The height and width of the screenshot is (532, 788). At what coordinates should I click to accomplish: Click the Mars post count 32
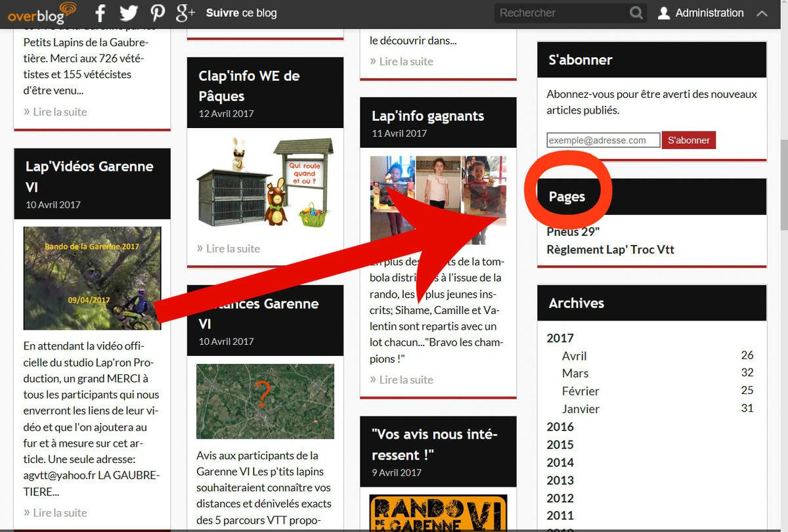[x=747, y=372]
